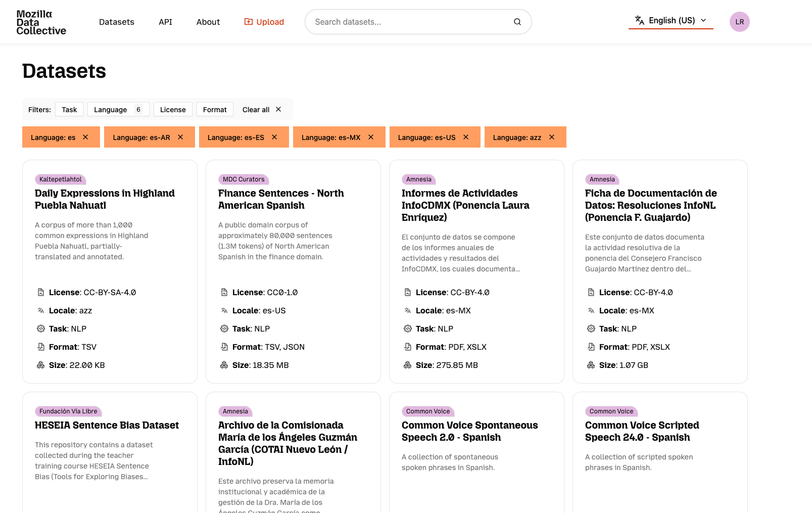Open Ficha de Documentación de Datos dataset

(x=651, y=205)
